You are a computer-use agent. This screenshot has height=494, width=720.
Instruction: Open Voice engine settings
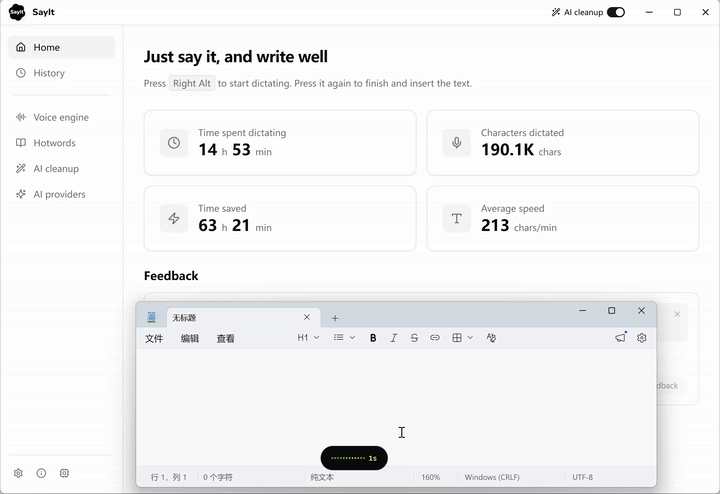coord(62,117)
